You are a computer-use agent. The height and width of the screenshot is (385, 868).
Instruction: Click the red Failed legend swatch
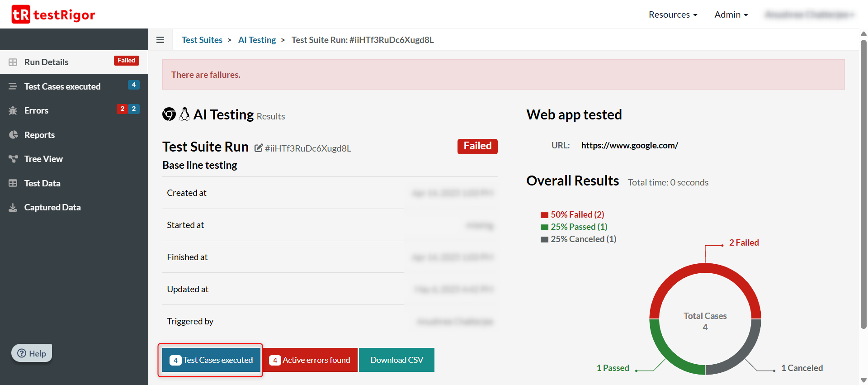click(x=544, y=215)
